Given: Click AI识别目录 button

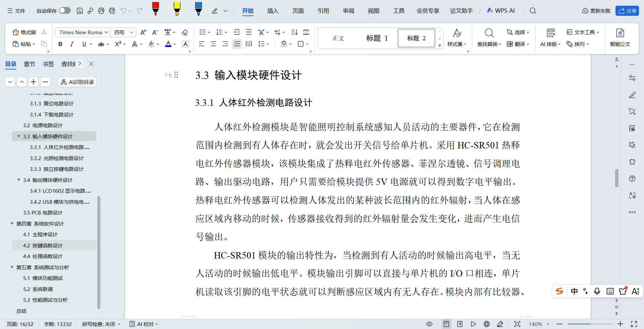Looking at the screenshot, I should (77, 82).
